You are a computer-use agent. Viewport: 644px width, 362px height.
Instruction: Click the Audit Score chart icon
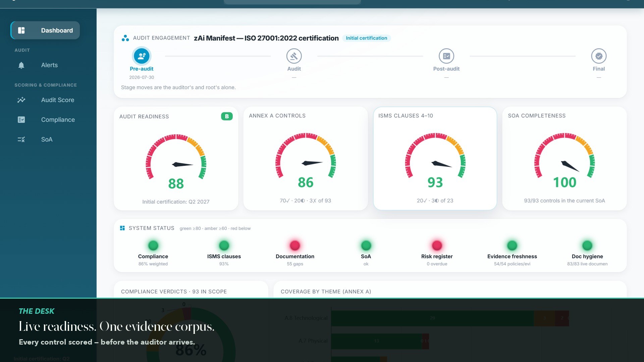[x=21, y=100]
